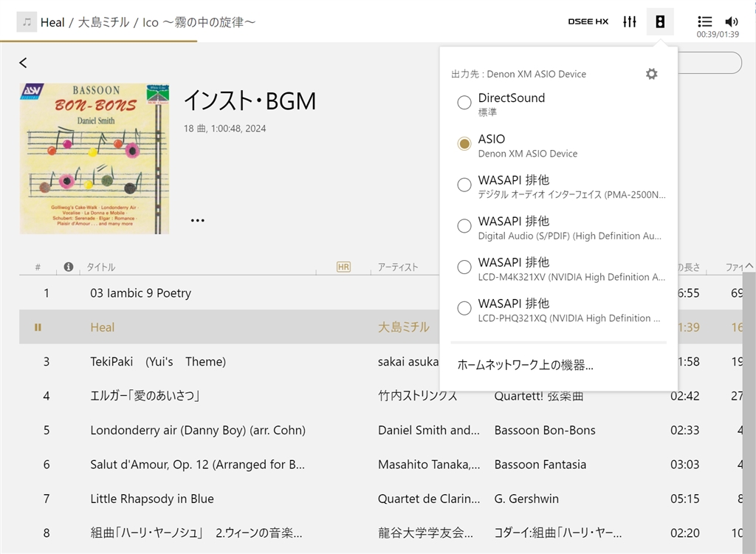Click the 00:39/01:39 time display

pyautogui.click(x=718, y=34)
